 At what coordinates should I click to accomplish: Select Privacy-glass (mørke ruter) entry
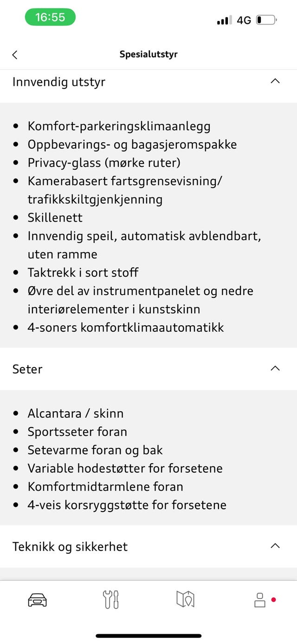tap(104, 163)
